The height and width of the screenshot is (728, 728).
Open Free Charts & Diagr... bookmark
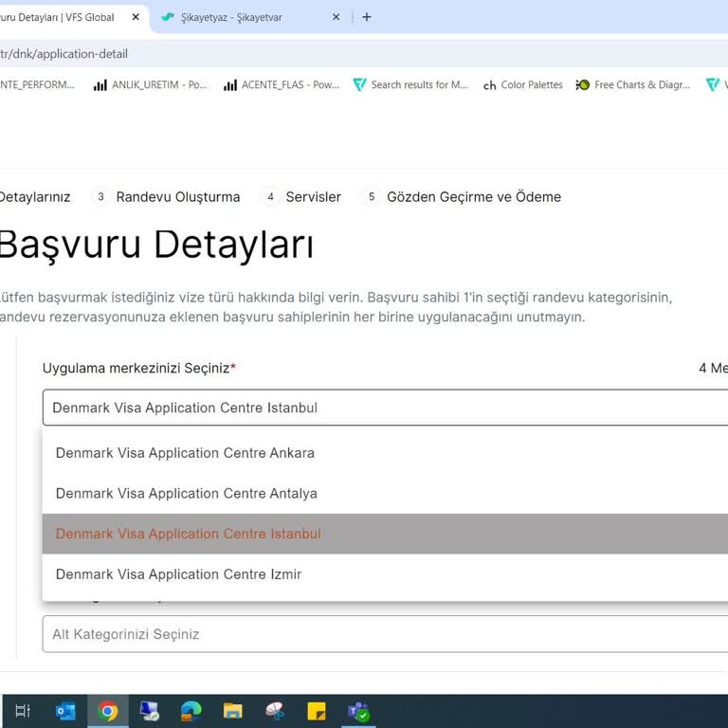click(633, 85)
